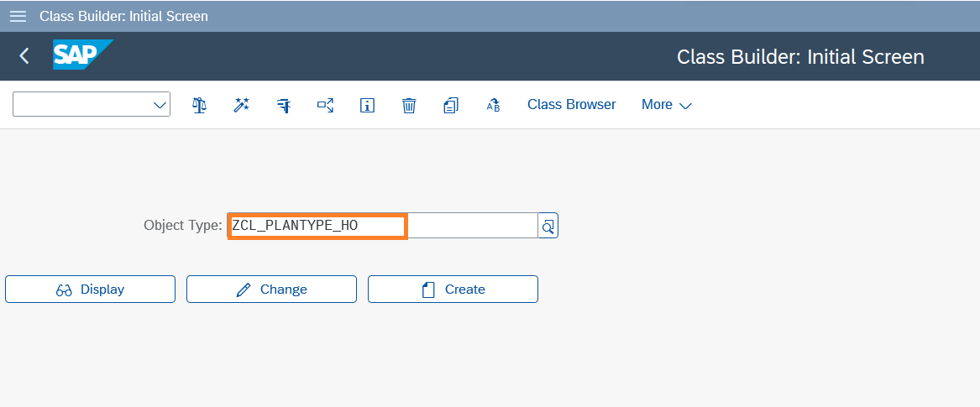
Task: Open the Class Browser
Action: click(x=571, y=105)
